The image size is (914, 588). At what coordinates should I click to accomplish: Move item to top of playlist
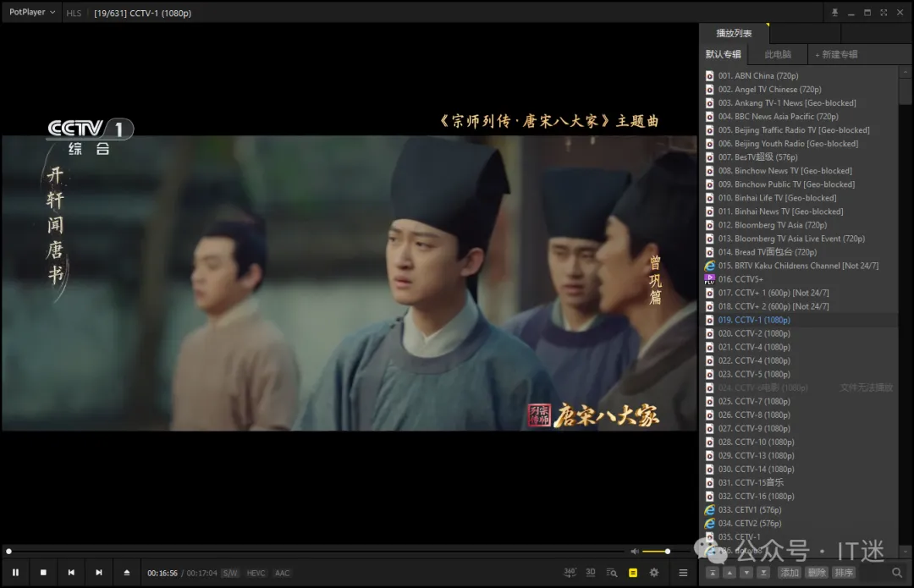(713, 573)
